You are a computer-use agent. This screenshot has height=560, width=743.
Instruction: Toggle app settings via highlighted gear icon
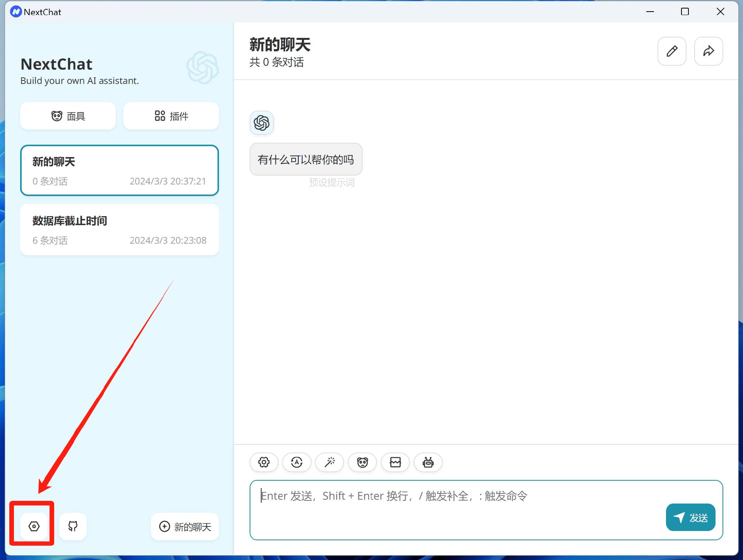[33, 526]
